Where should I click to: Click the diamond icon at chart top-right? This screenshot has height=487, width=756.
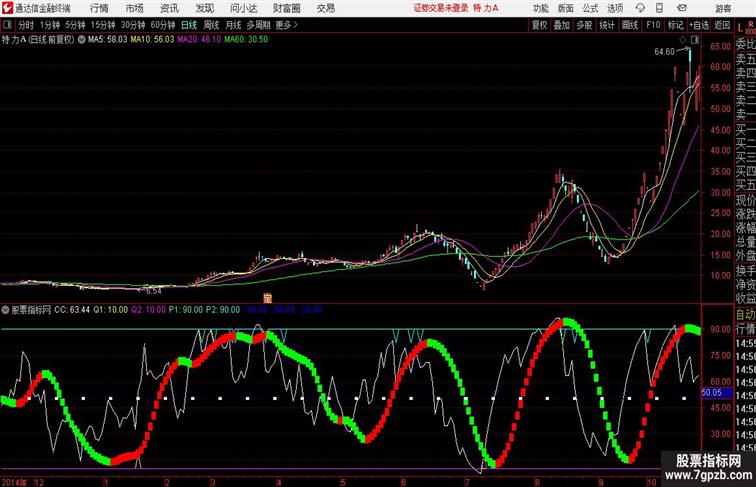(683, 40)
